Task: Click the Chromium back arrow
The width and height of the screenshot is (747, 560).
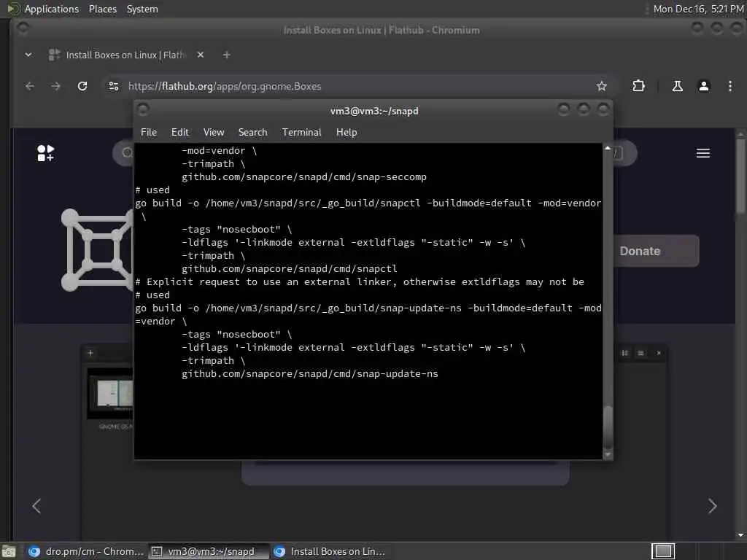Action: coord(29,86)
